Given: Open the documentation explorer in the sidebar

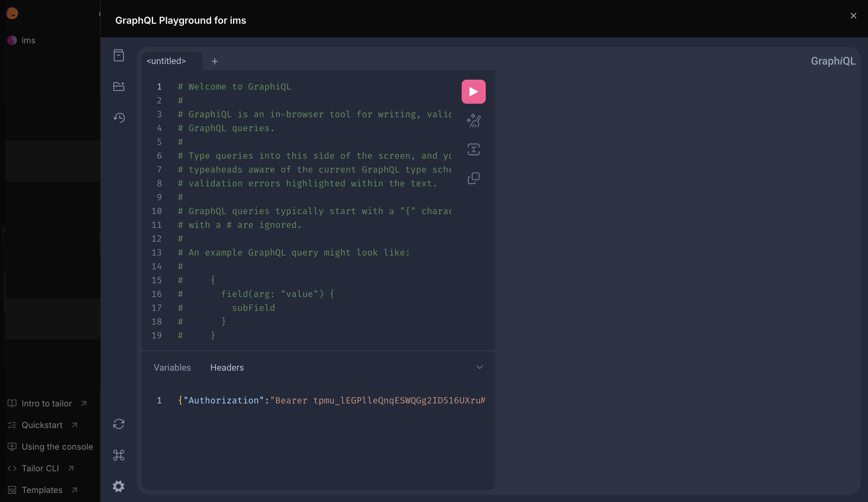Looking at the screenshot, I should coord(119,55).
